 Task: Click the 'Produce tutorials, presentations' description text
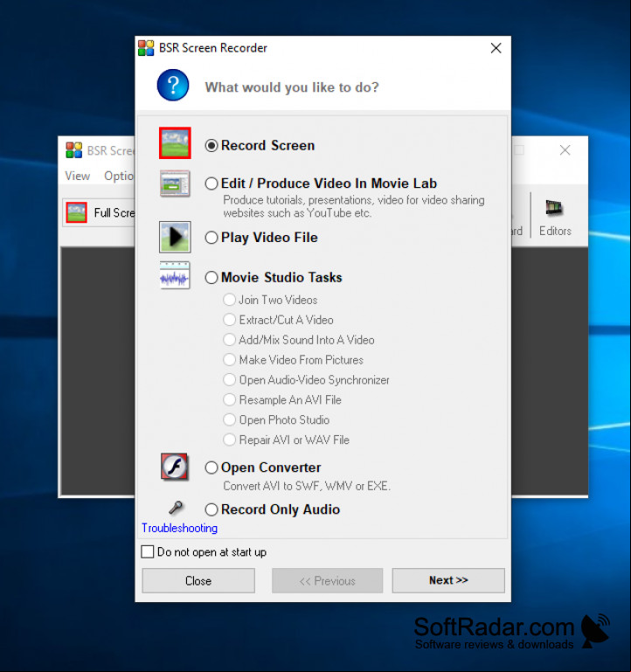[x=354, y=206]
